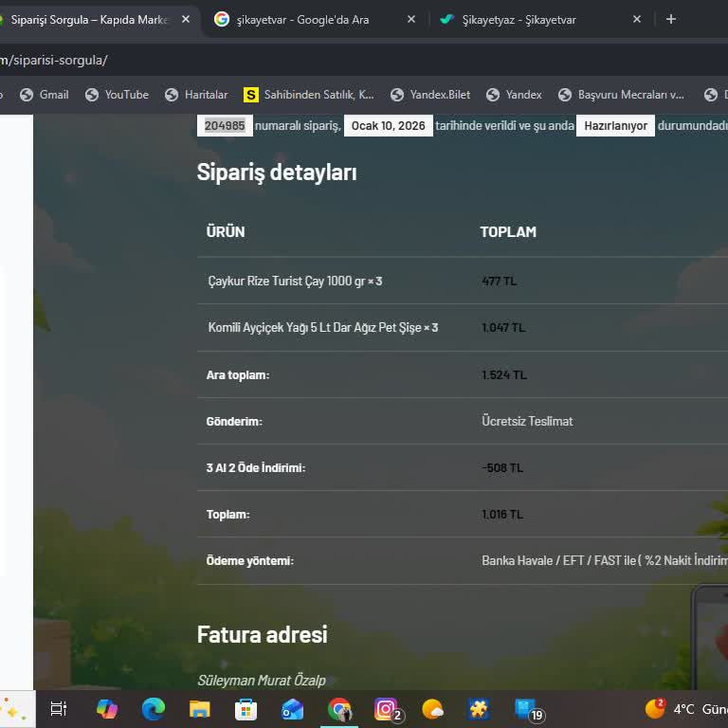Viewport: 728px width, 728px height.
Task: Open the YouTube bookmark
Action: [x=118, y=95]
